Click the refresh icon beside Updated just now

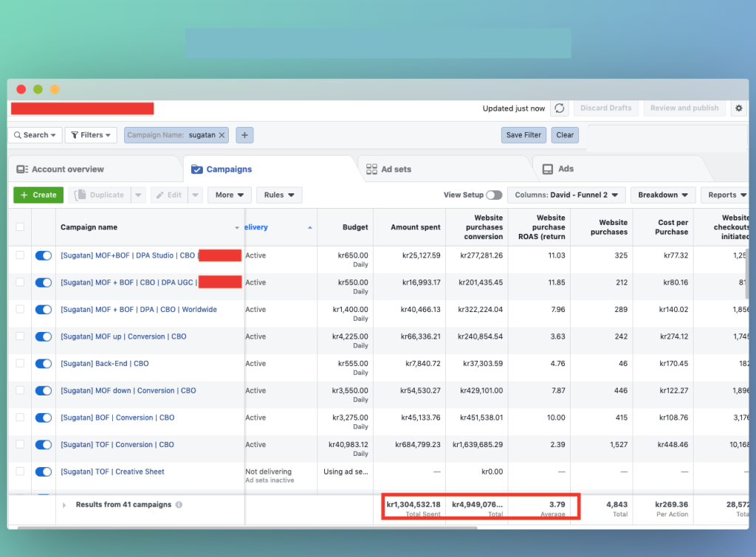pyautogui.click(x=560, y=108)
